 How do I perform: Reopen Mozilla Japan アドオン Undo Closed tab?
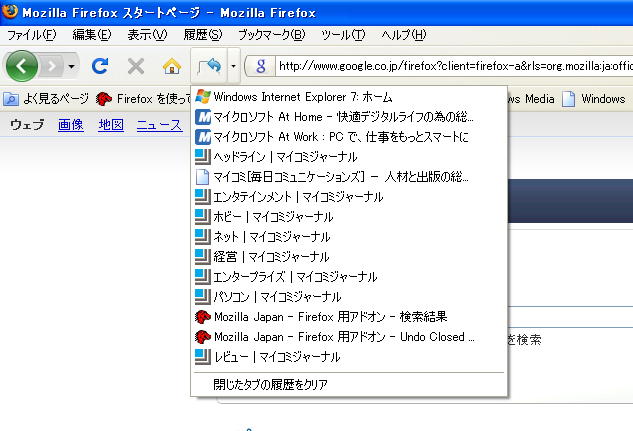(349, 337)
